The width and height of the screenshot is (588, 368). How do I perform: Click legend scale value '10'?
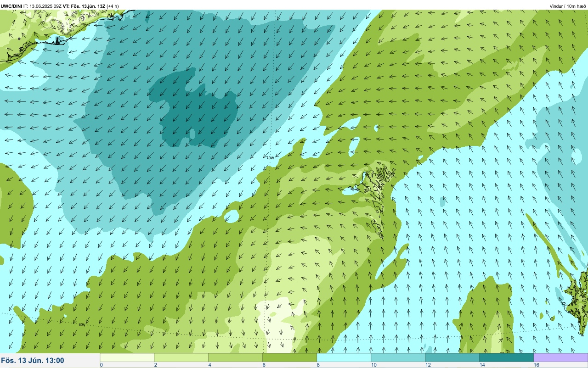374,365
